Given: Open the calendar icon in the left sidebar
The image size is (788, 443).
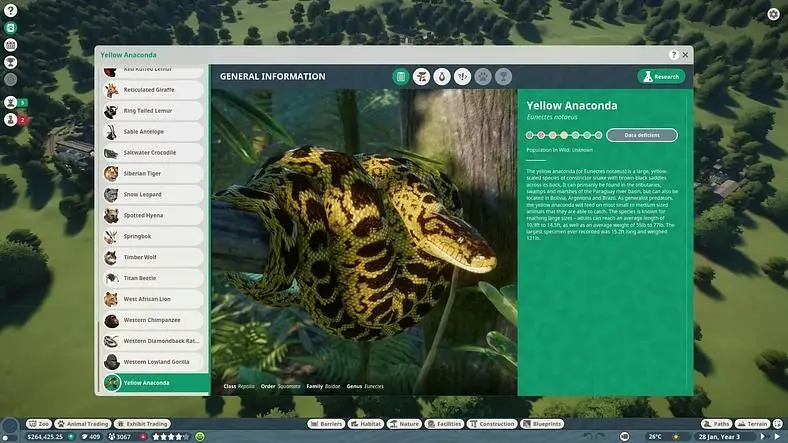Looking at the screenshot, I should [11, 45].
